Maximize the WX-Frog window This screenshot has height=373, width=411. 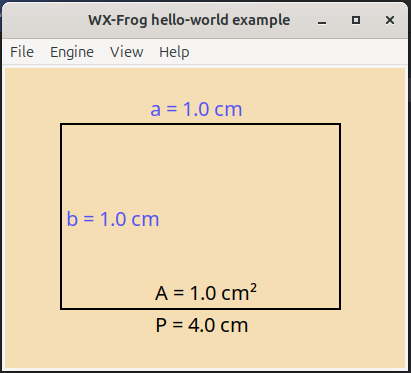point(356,20)
